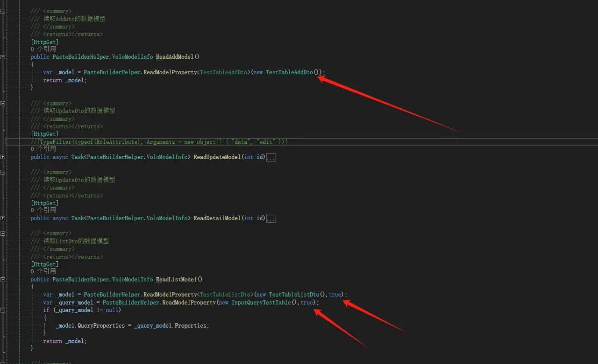The height and width of the screenshot is (364, 598).
Task: Open the 0 个引用 lens above ReadListModel
Action: pos(43,271)
